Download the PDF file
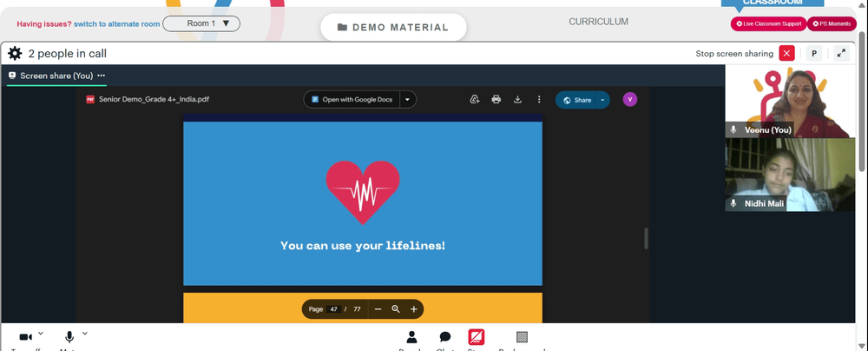This screenshot has height=351, width=868. click(x=517, y=99)
